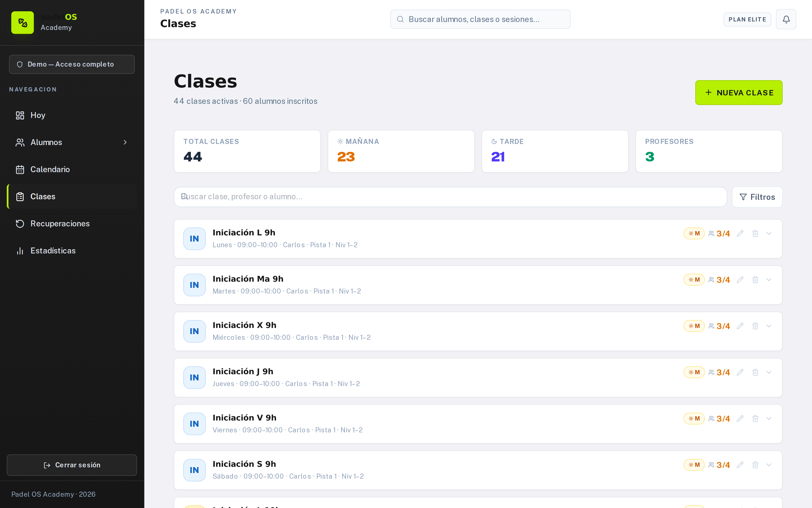Image resolution: width=812 pixels, height=508 pixels.
Task: Focus the global Buscar alumnos search field
Action: pos(480,19)
